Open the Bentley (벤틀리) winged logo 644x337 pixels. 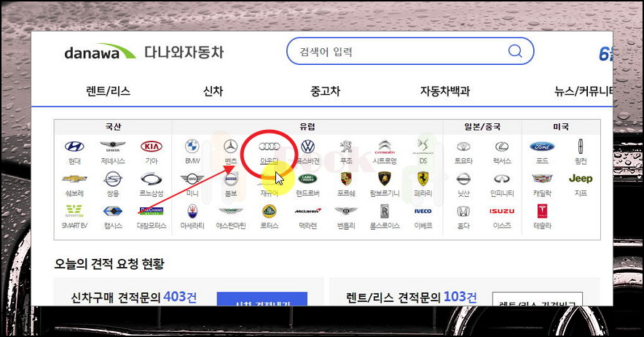tap(346, 211)
